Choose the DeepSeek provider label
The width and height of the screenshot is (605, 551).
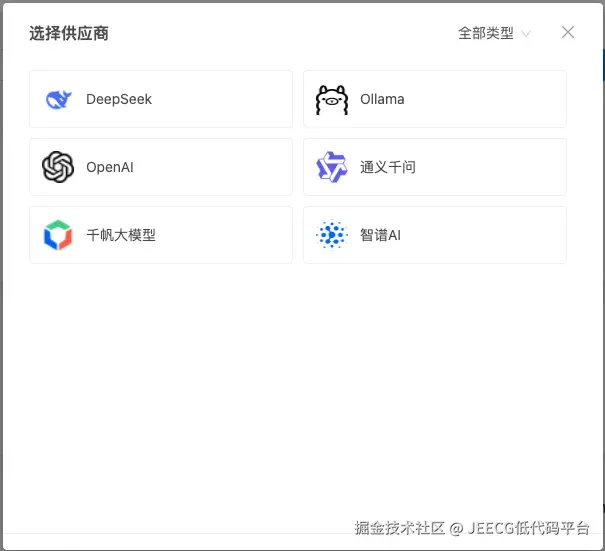tap(119, 99)
